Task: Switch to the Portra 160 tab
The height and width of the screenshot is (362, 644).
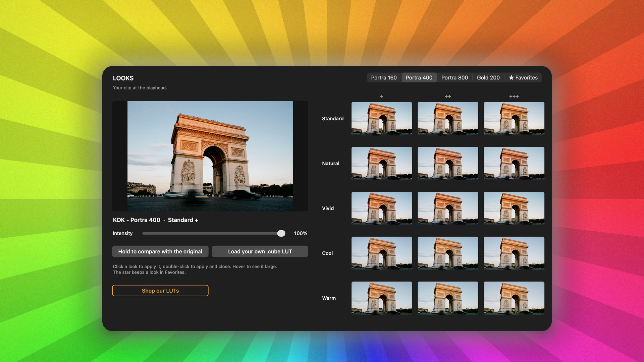Action: 384,77
